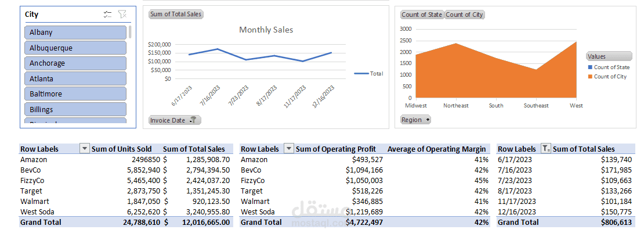Toggle the Baltimore slicer item

tap(75, 94)
